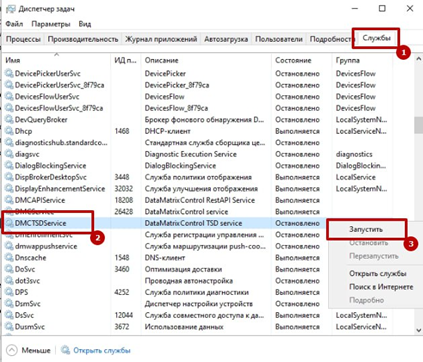The width and height of the screenshot is (423, 362).
Task: Click the PID value 18208
Action: tap(123, 200)
